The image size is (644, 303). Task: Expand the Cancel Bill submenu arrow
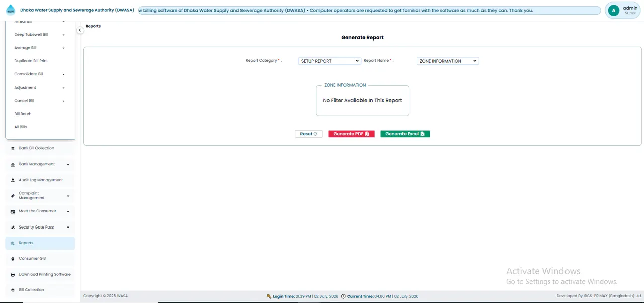(x=63, y=101)
